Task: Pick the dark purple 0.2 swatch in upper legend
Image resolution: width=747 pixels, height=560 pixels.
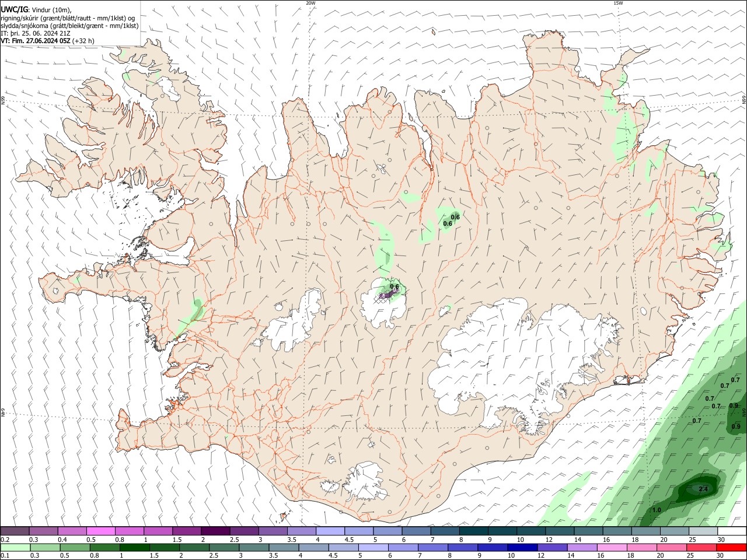Action: click(x=15, y=531)
